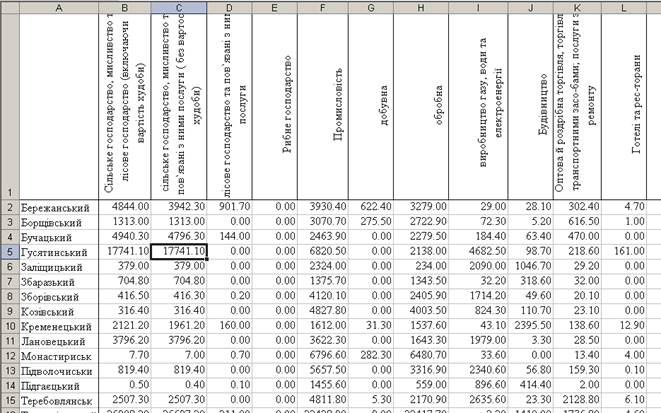Click cell with value 4844.00
661x413 pixels.
125,207
